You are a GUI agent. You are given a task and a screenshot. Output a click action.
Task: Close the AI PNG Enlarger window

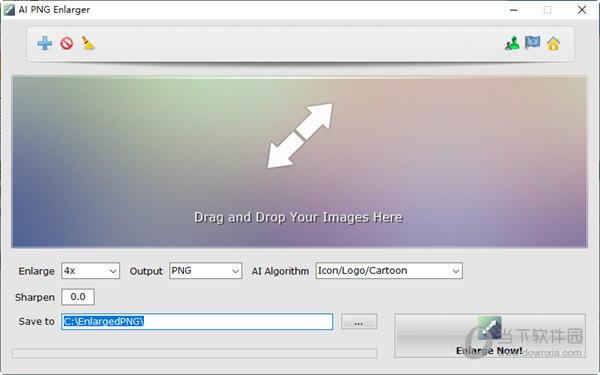(582, 10)
